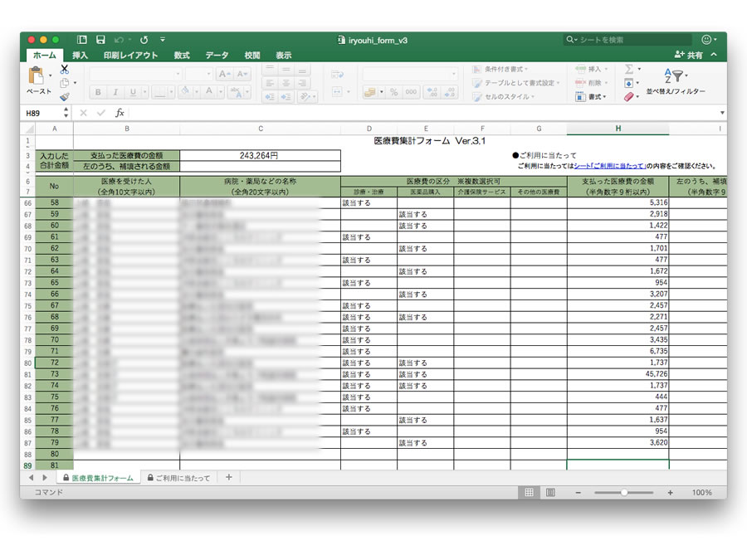Switch to the データ tab
747x560 pixels.
[x=217, y=56]
